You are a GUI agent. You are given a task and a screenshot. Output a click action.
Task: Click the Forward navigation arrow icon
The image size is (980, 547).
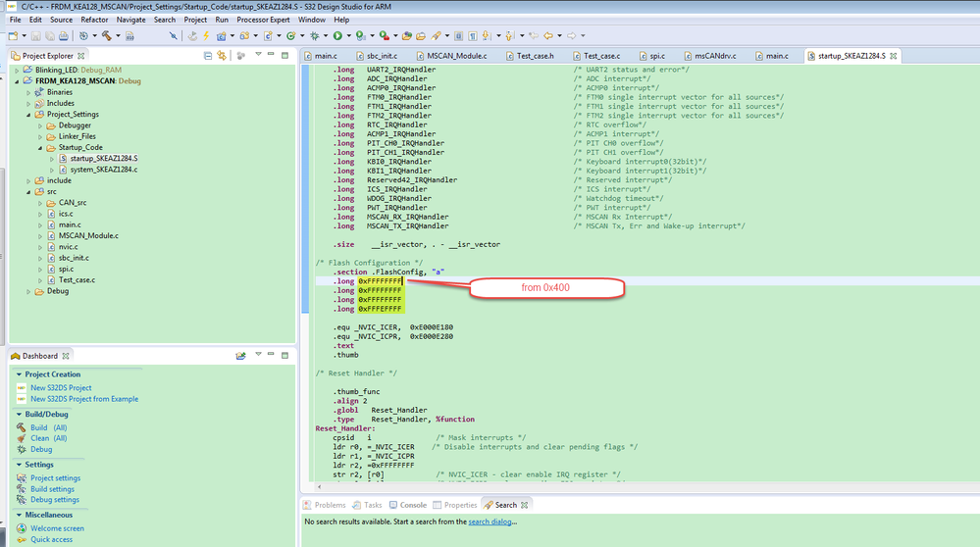pos(571,36)
